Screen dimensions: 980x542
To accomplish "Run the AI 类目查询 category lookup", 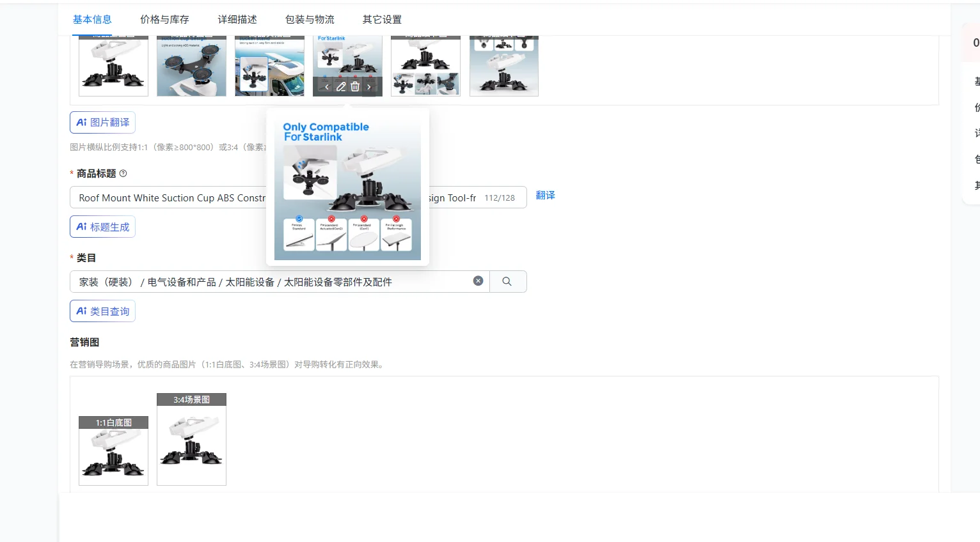I will click(x=102, y=311).
